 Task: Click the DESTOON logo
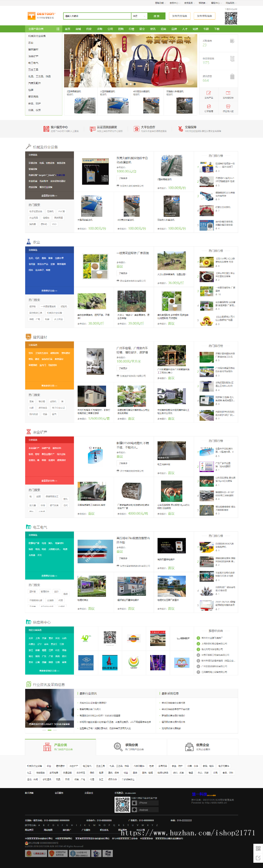pyautogui.click(x=41, y=15)
